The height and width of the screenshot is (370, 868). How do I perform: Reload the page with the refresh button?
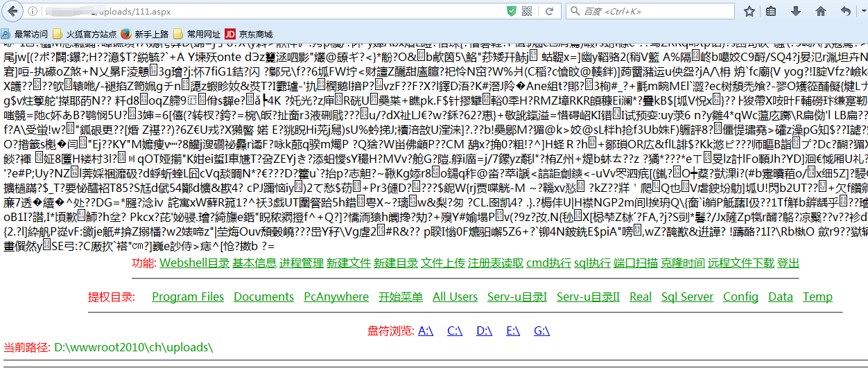550,11
